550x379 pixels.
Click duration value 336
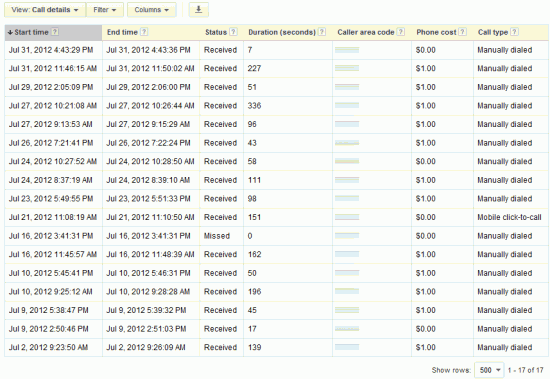click(x=254, y=106)
